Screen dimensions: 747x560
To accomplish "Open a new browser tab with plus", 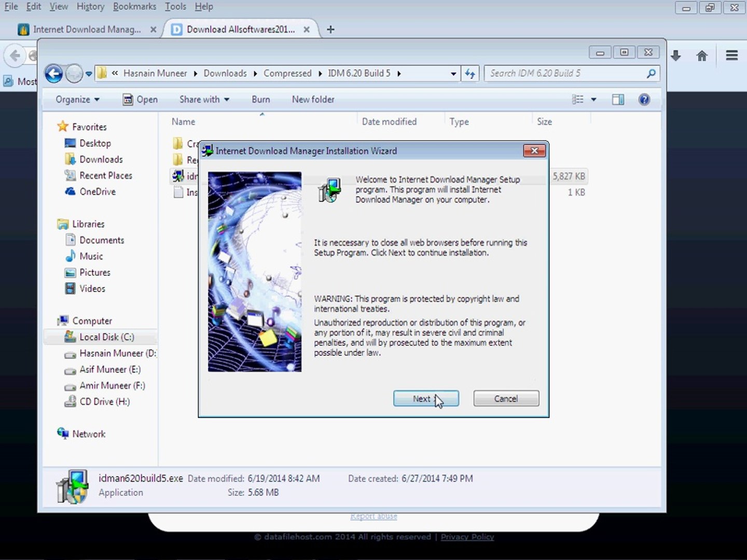I will click(330, 30).
